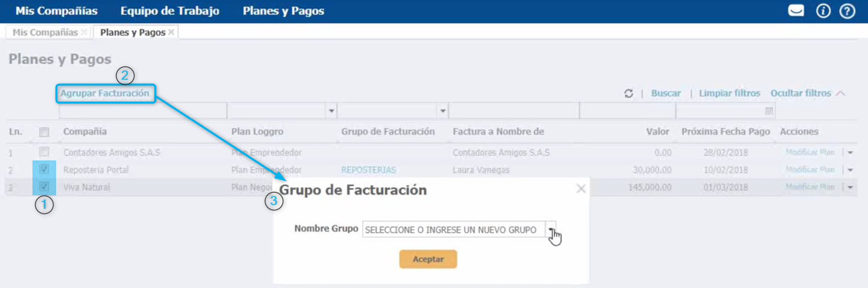Open the messages envelope icon

796,11
